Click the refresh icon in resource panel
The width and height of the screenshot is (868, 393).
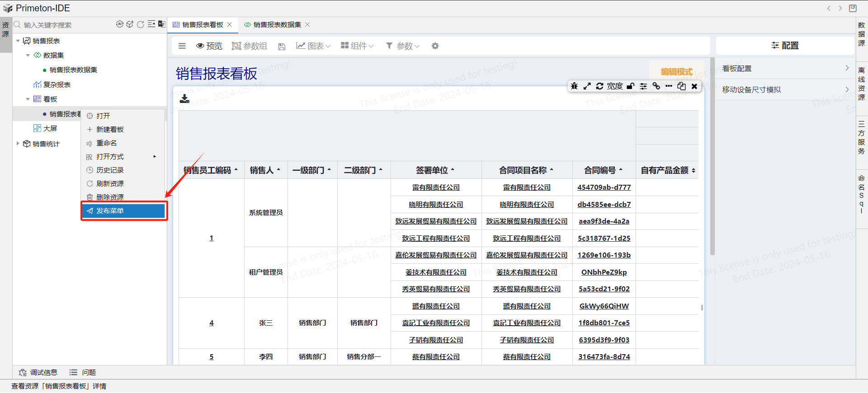click(141, 24)
